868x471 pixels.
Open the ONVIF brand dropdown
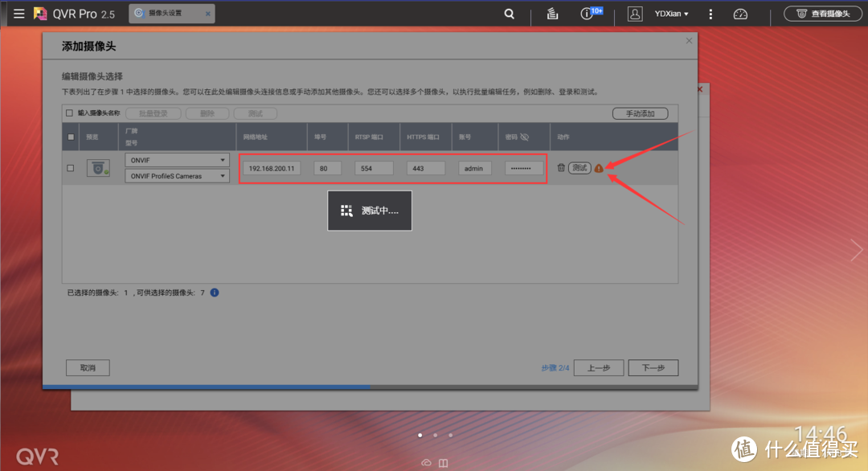(176, 160)
